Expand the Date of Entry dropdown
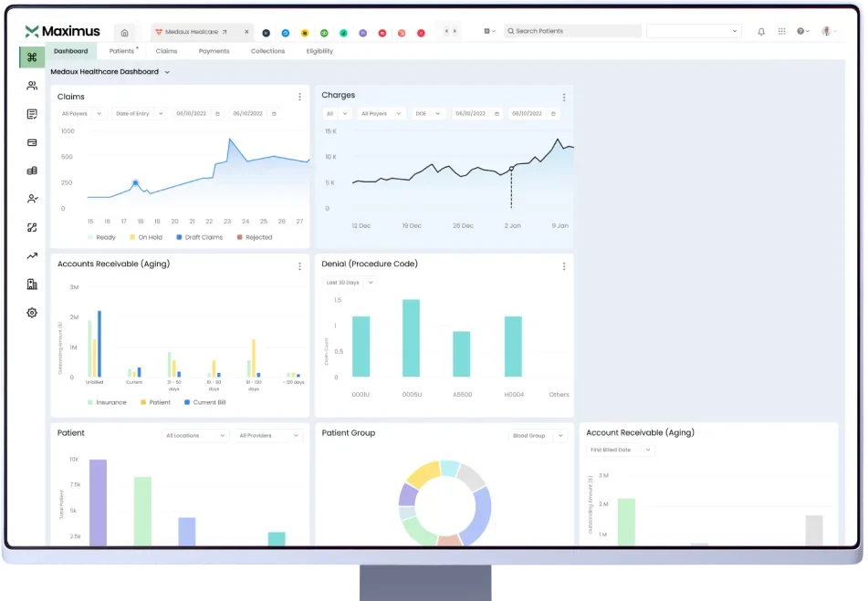 pyautogui.click(x=139, y=114)
